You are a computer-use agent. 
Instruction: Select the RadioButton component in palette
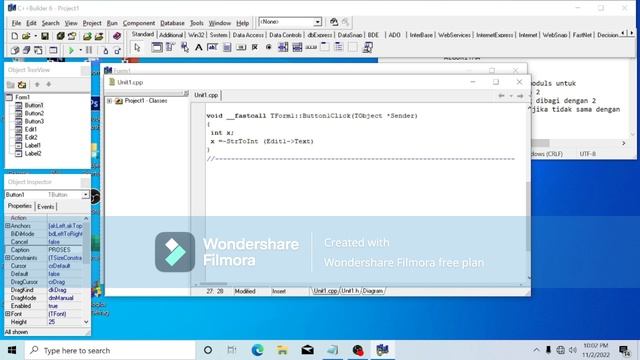(269, 47)
